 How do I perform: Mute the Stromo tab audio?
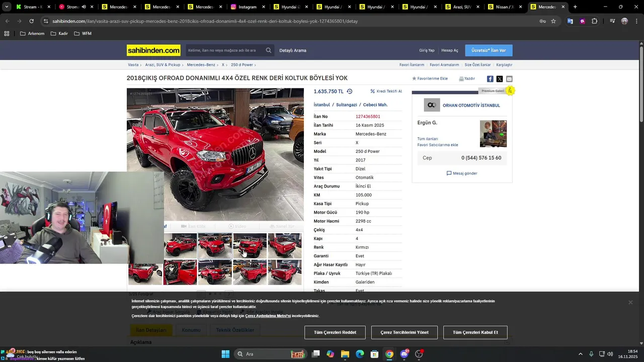click(84, 7)
